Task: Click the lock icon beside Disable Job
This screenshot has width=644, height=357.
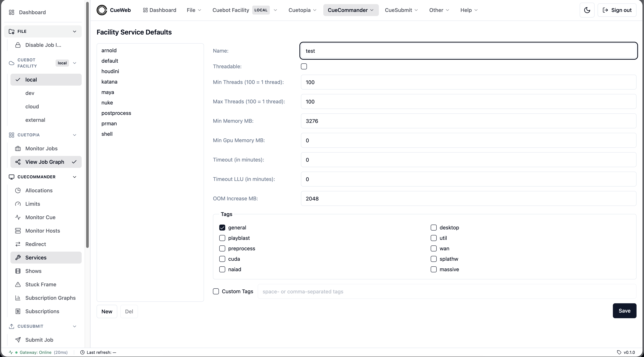Action: 18,45
